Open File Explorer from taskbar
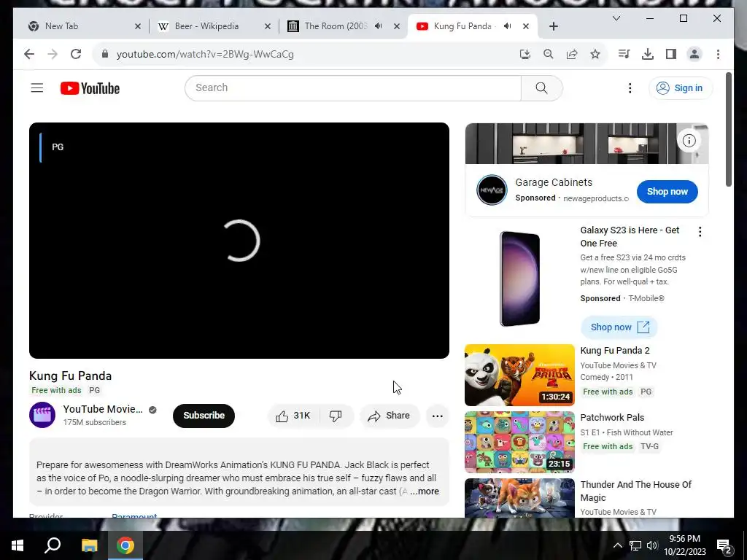 click(89, 545)
